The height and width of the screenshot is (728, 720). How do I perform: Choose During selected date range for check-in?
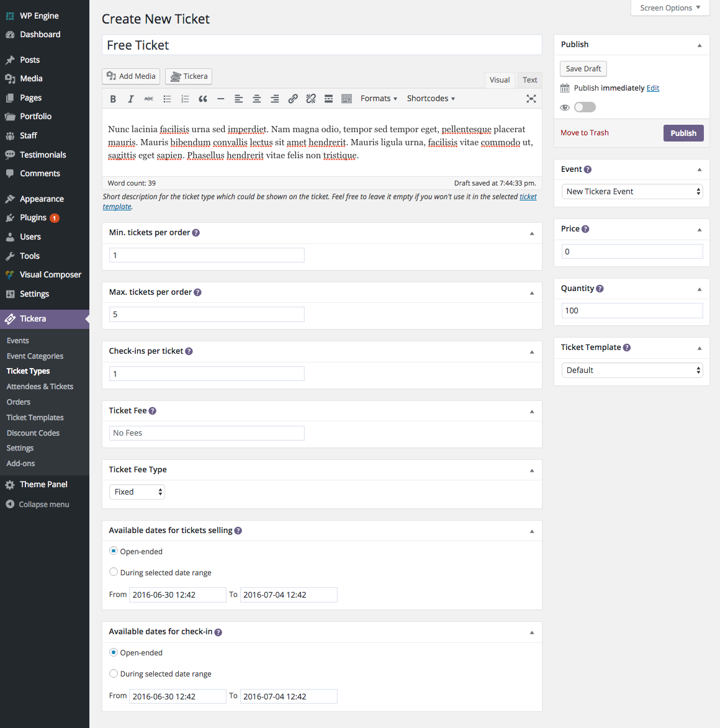(x=114, y=673)
